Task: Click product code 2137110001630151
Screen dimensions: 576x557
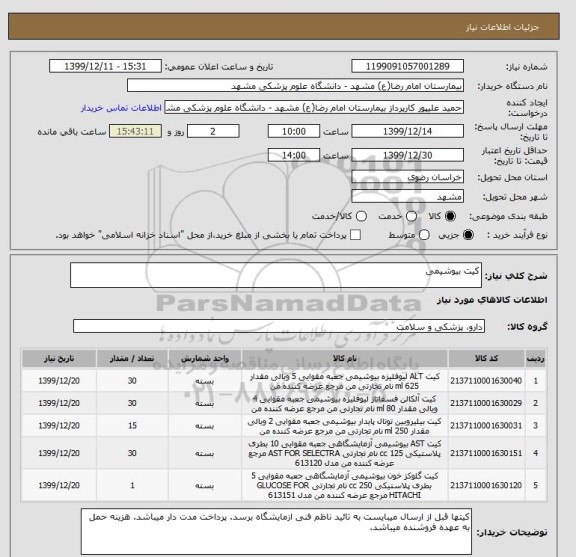Action: pyautogui.click(x=486, y=453)
